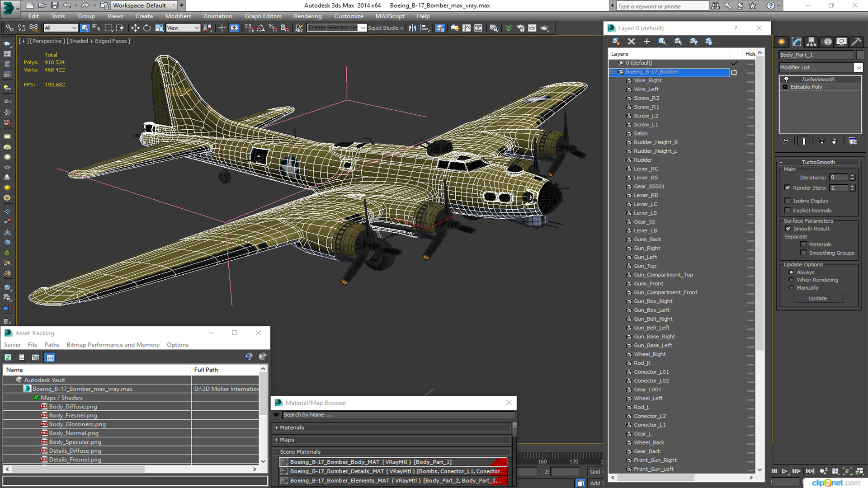Click the Bind to Space Warp icon
Image resolution: width=868 pixels, height=488 pixels.
click(x=33, y=28)
